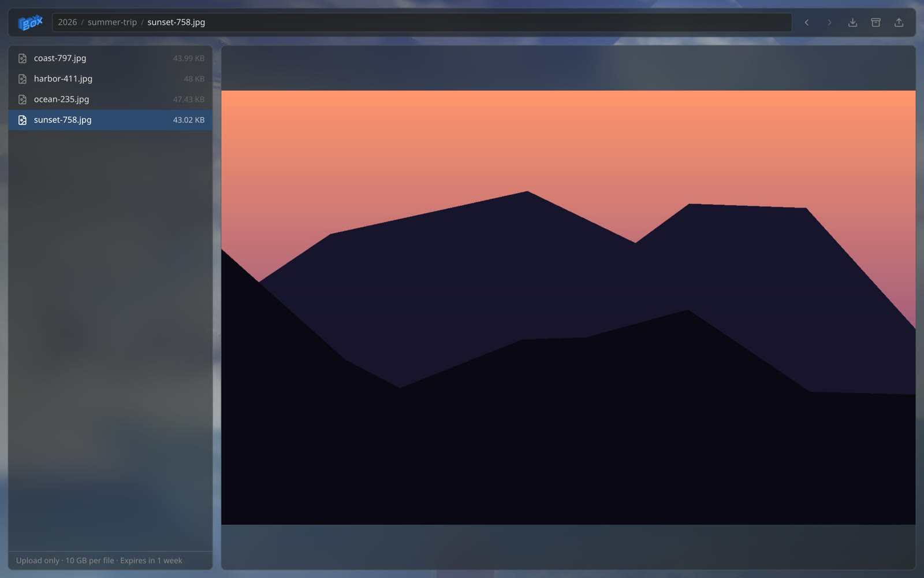
Task: Select coast-797.jpg in file list
Action: tap(110, 58)
